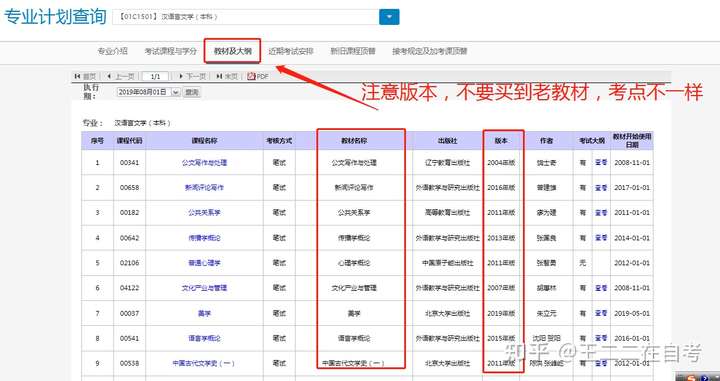Click the 2004年版 version cell
This screenshot has width=720, height=381.
point(501,162)
